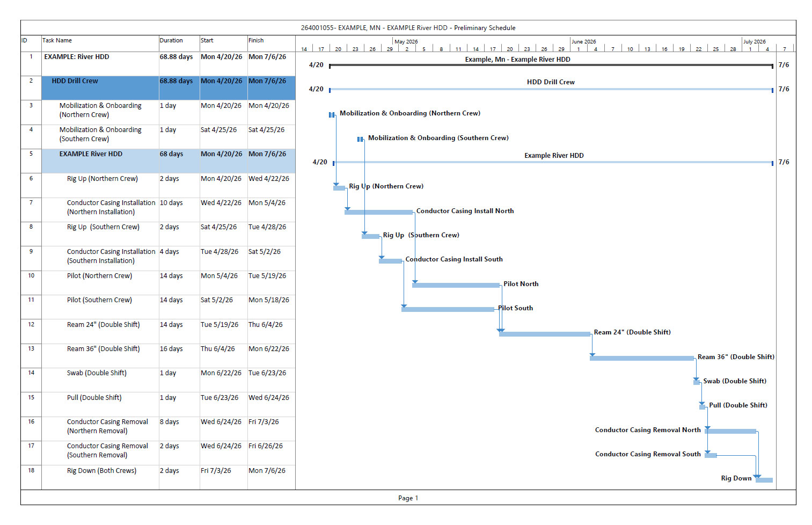
Task: Click the June 2026 timeline header label
Action: pos(584,41)
